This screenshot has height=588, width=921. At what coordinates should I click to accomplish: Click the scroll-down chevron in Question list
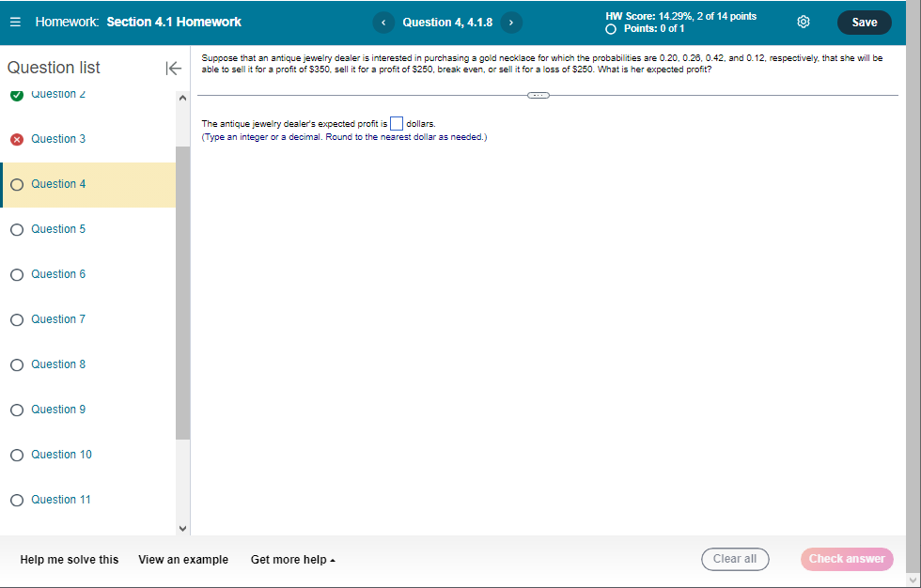point(182,527)
